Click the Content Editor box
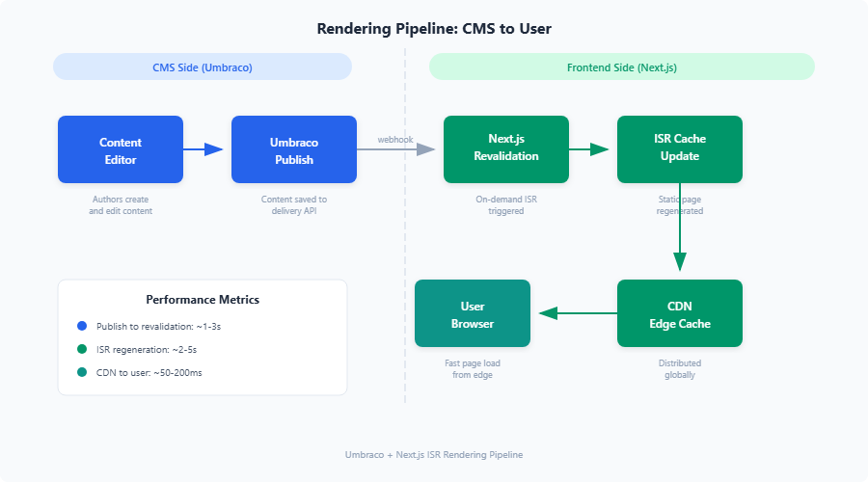Screen dimensions: 868x482 coord(121,149)
